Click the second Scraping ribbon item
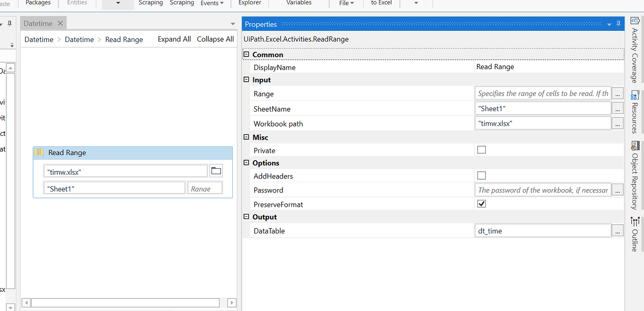644x311 pixels. (182, 3)
